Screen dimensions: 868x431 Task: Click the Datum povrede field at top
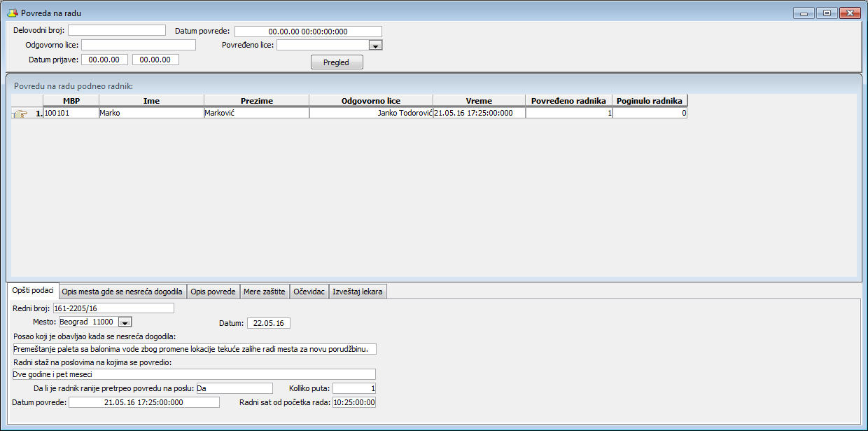click(x=308, y=32)
